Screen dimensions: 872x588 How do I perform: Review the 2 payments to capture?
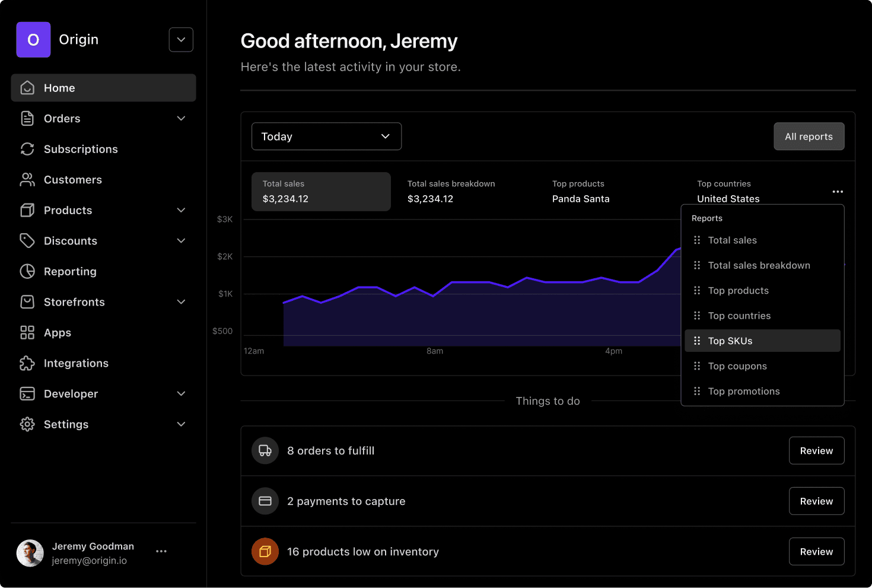point(816,501)
